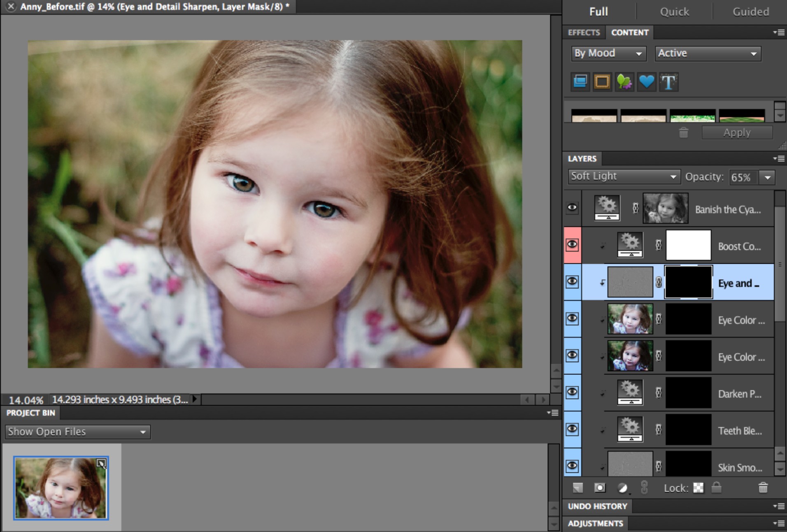Viewport: 787px width, 532px height.
Task: Lock transparent pixels checkerboard icon
Action: click(699, 488)
